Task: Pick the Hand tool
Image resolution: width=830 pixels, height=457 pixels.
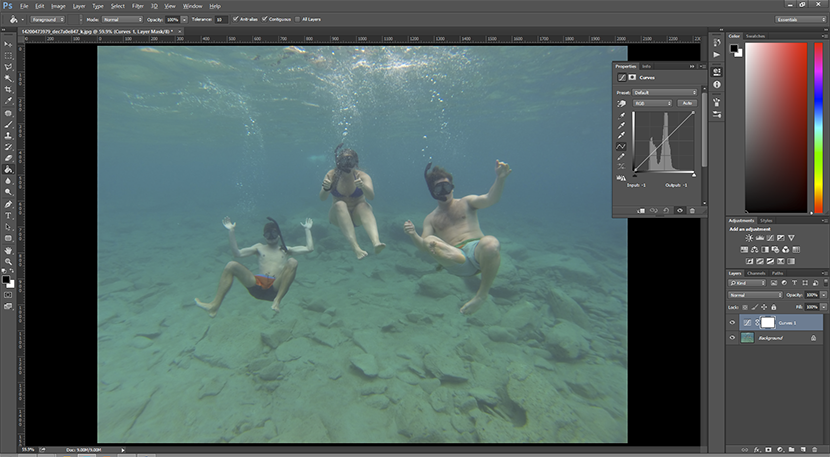Action: (x=8, y=250)
